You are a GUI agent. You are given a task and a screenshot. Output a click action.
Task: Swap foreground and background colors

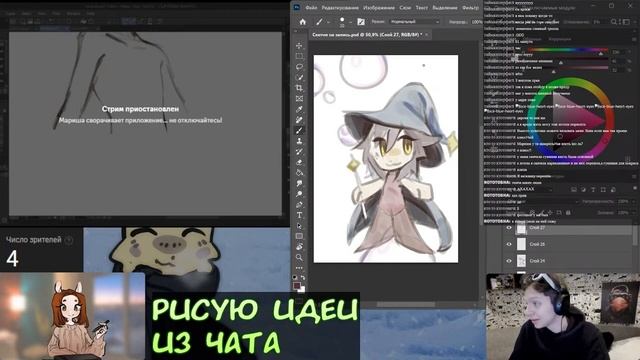pos(303,278)
